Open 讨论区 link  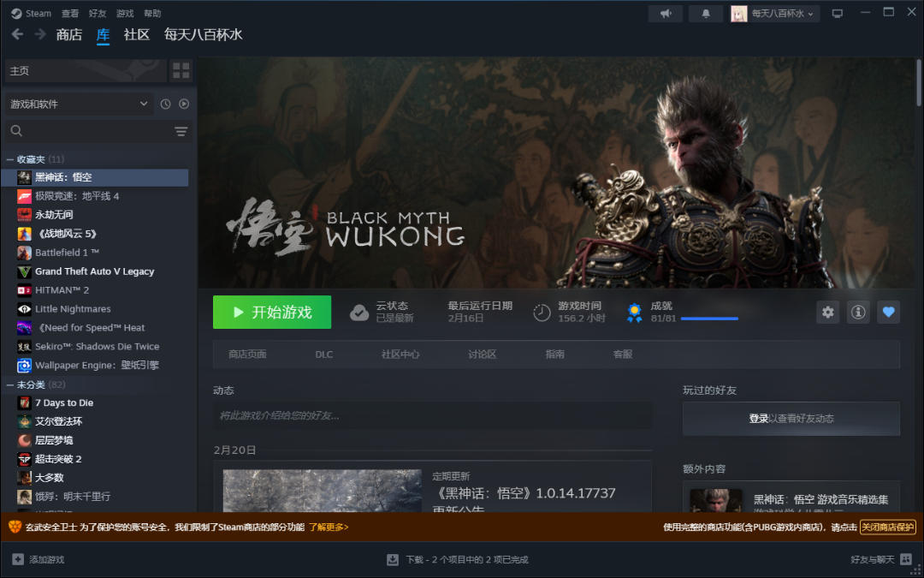coord(483,355)
